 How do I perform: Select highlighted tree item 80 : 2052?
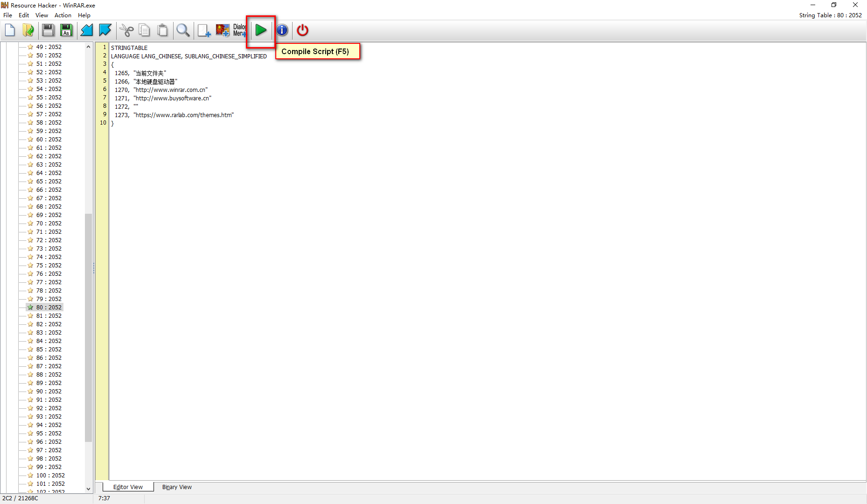point(49,308)
